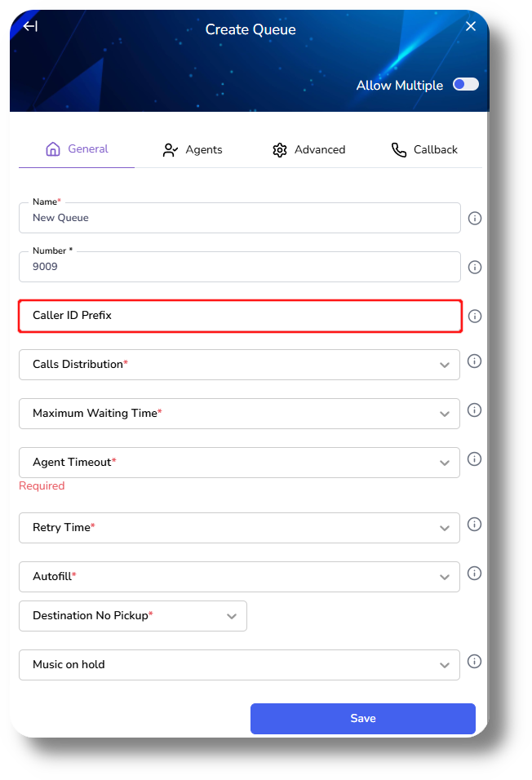Click the info icon beside Name field
This screenshot has height=780, width=532.
point(475,219)
